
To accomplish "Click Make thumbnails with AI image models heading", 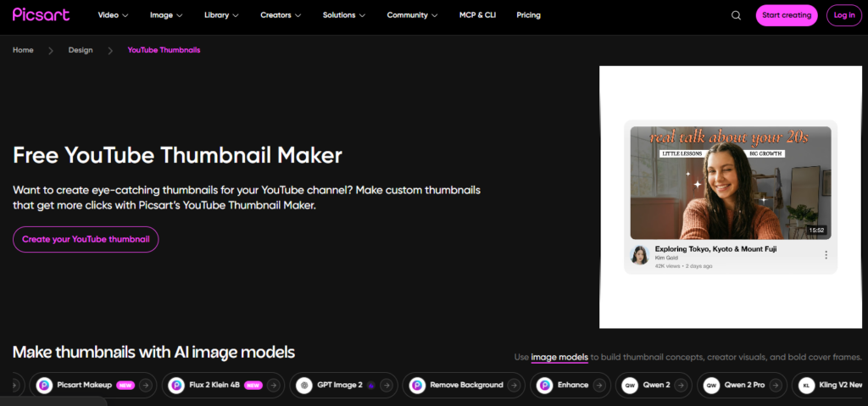I will [x=153, y=353].
